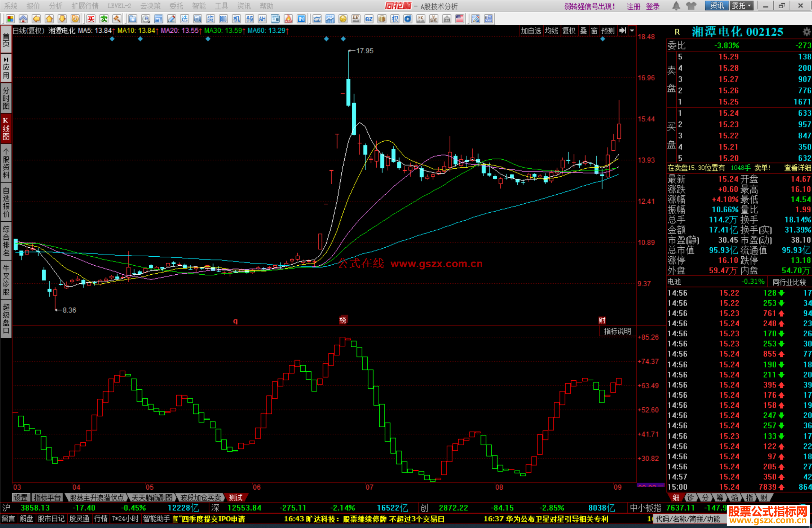The width and height of the screenshot is (812, 528).
Task: Expand the chart options dropdown arrow
Action: [632, 31]
